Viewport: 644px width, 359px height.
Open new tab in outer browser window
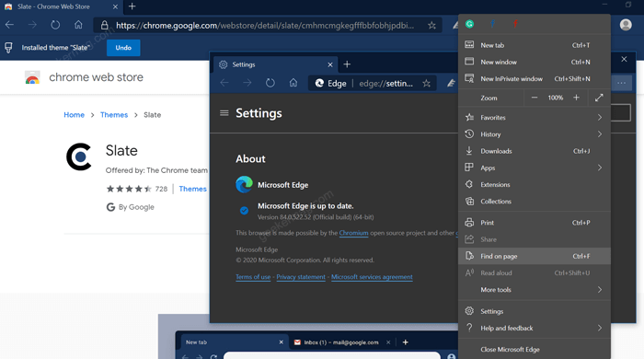pyautogui.click(x=132, y=6)
